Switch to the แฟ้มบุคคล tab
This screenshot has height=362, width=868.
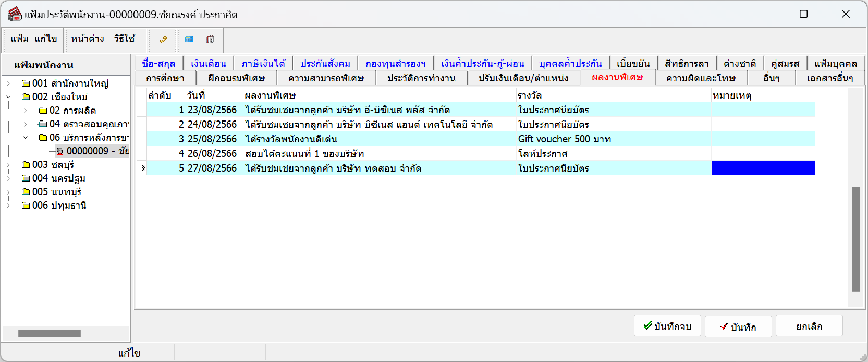[836, 63]
